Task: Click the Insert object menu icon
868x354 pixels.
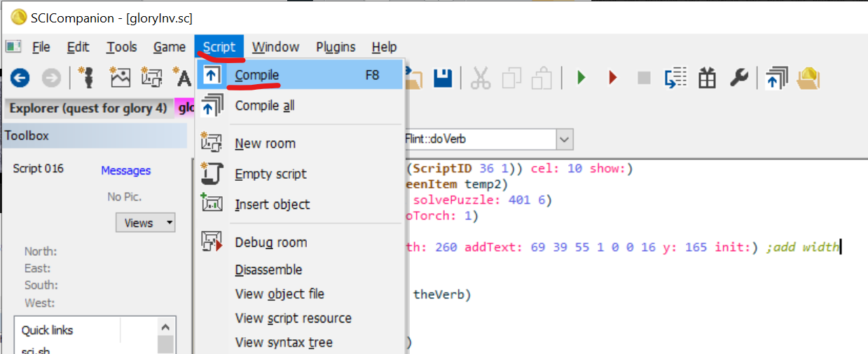Action: click(x=212, y=204)
